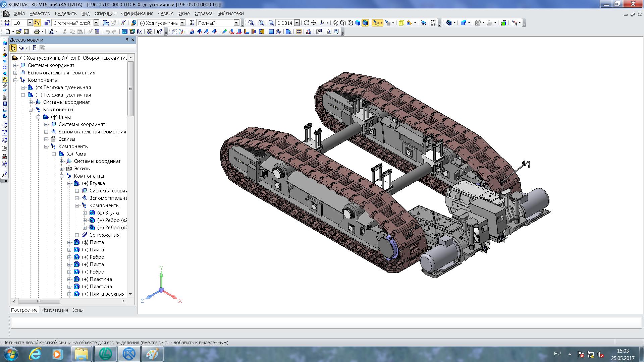Toggle the highlighted snap button beside 1.0 field

37,23
